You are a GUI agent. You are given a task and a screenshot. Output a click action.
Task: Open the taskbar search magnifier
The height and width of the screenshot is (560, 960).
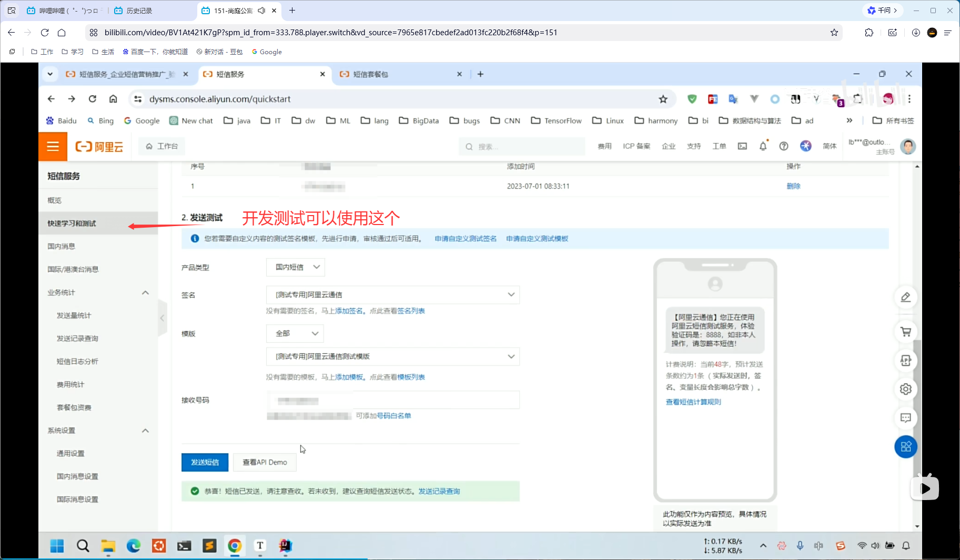point(83,546)
